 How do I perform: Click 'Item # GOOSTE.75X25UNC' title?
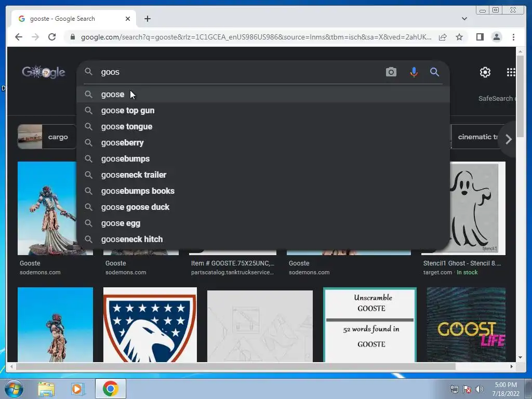pyautogui.click(x=232, y=263)
